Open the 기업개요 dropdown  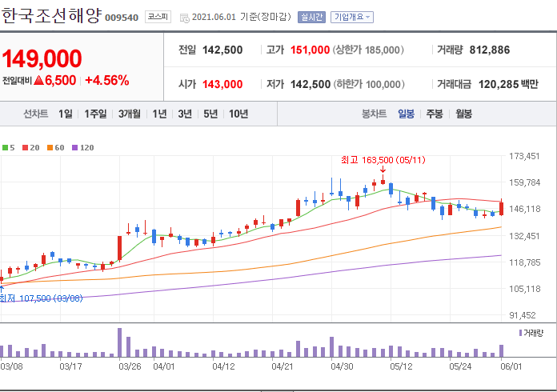coord(351,17)
